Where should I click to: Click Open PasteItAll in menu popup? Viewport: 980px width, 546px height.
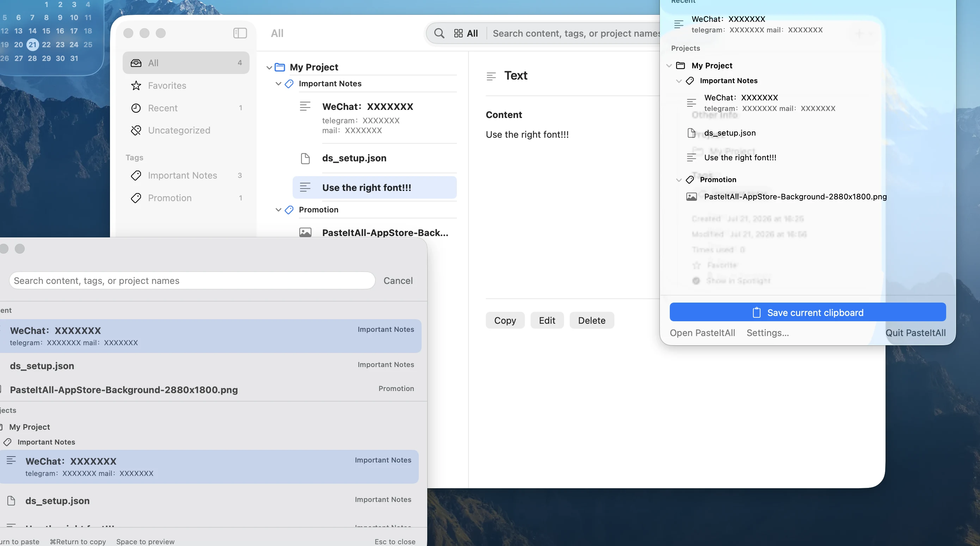[x=702, y=333]
